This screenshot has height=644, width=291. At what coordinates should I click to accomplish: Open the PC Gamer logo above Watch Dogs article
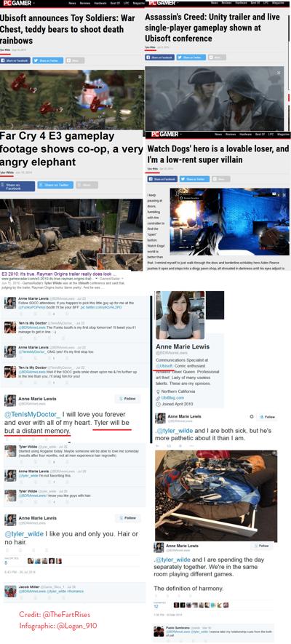162,135
